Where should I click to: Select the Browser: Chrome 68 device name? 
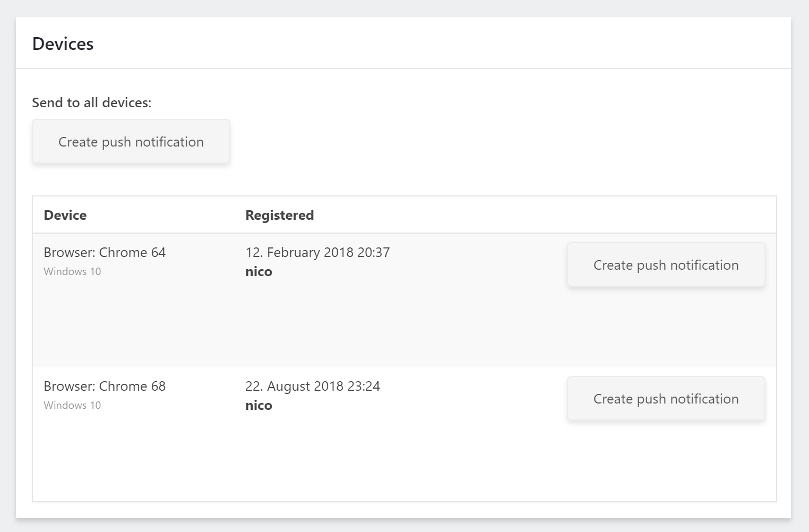coord(105,386)
